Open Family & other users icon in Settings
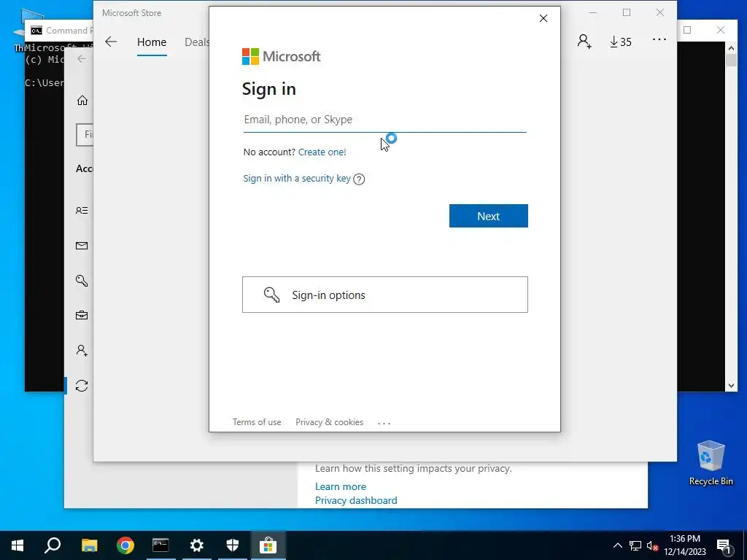The height and width of the screenshot is (560, 747). pyautogui.click(x=82, y=351)
